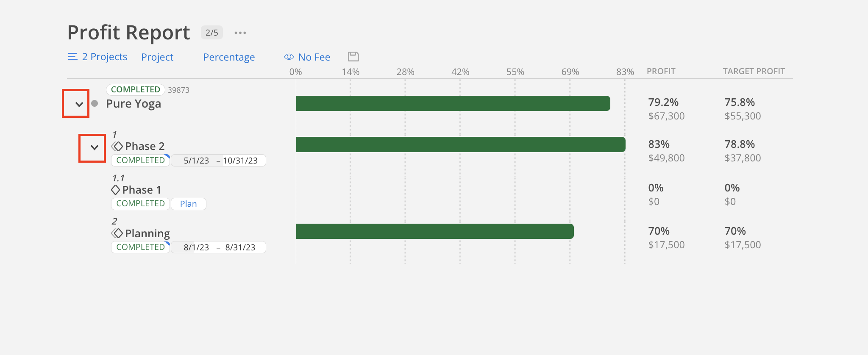The image size is (868, 355).
Task: Click the 5/1/23 date field for Phase 2
Action: pos(196,160)
